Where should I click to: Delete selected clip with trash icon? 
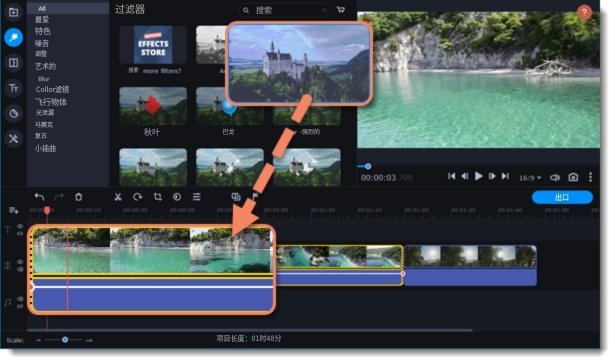tap(78, 197)
